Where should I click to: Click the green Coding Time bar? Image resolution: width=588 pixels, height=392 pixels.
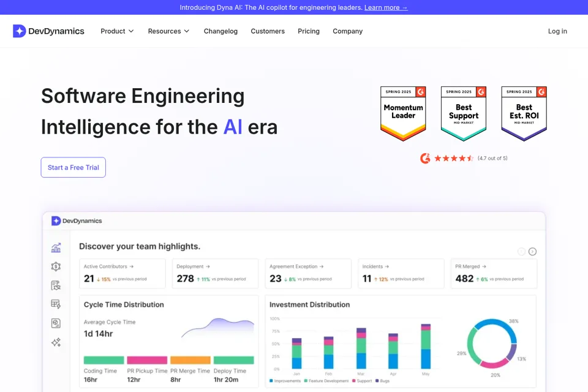[x=104, y=360]
